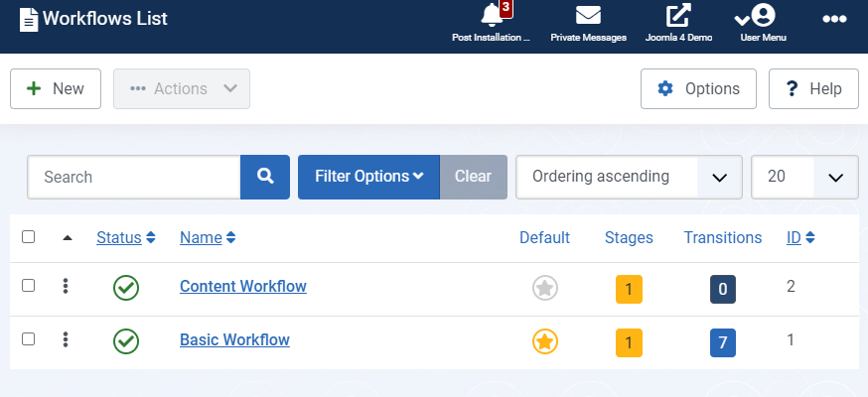
Task: Open Post Installation Messages bell icon
Action: pyautogui.click(x=491, y=17)
